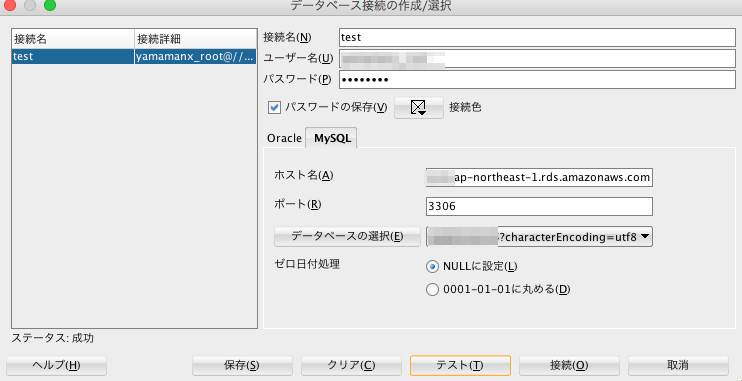Select the NULLに設定 radio option
742x381 pixels.
[433, 266]
